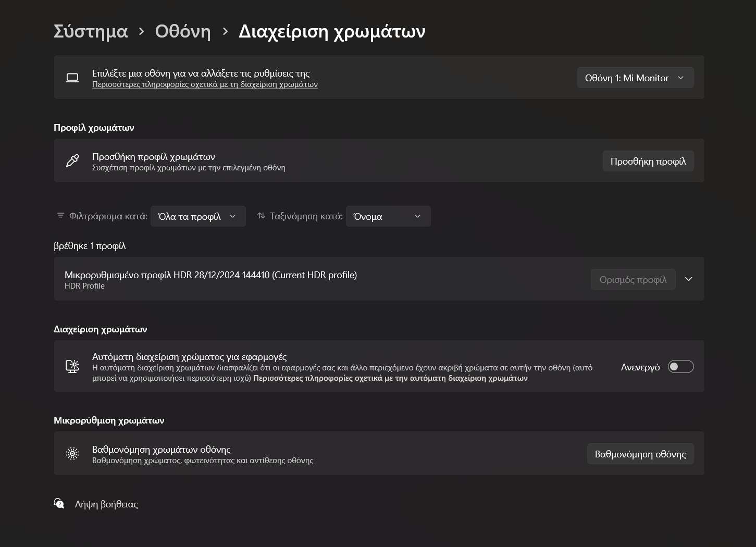Image resolution: width=756 pixels, height=547 pixels.
Task: Open the automatic color management info link
Action: 390,378
